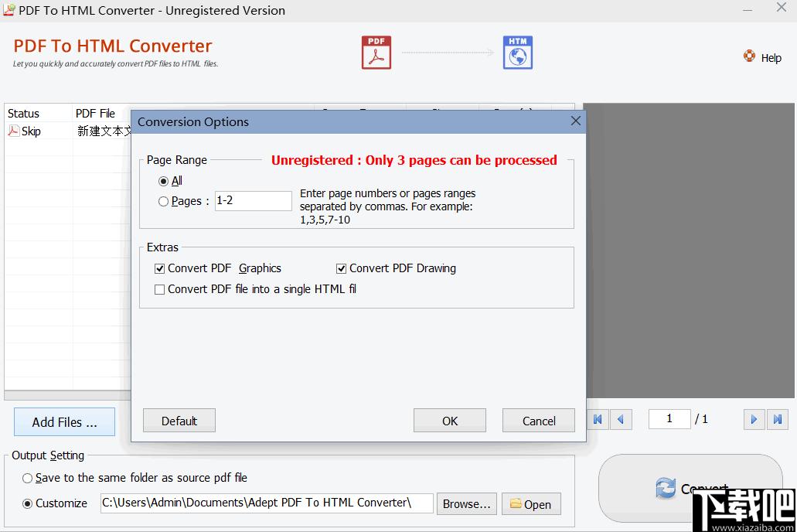
Task: Click PDF file icon in Skip row
Action: 14,131
